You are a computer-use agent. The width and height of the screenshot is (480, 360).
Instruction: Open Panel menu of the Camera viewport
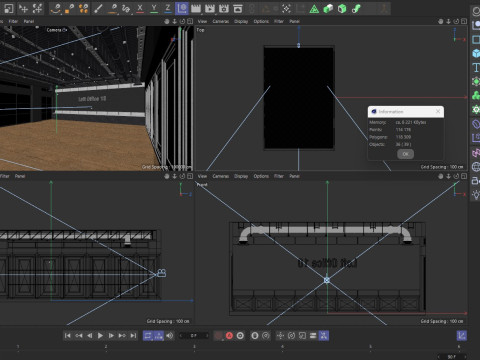point(29,21)
